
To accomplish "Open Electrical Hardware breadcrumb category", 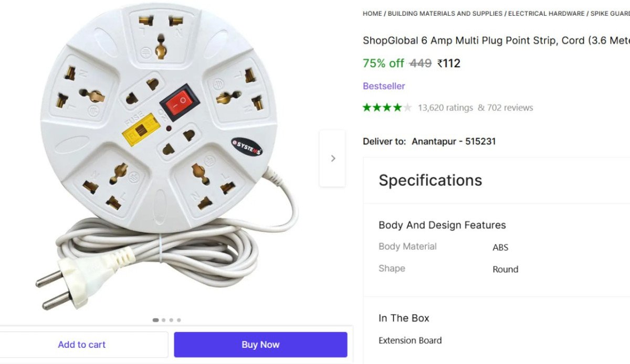I will [546, 14].
